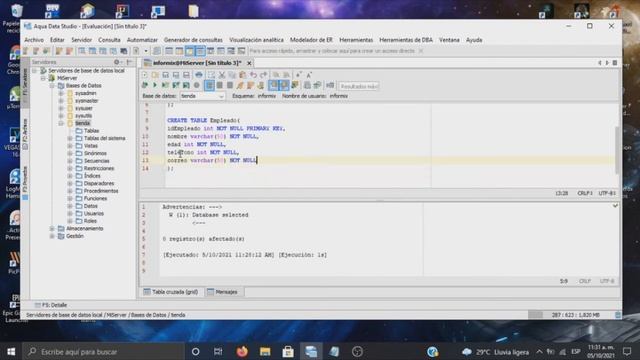This screenshot has height=360, width=640.
Task: Decrease the editor font size
Action: 299,75
